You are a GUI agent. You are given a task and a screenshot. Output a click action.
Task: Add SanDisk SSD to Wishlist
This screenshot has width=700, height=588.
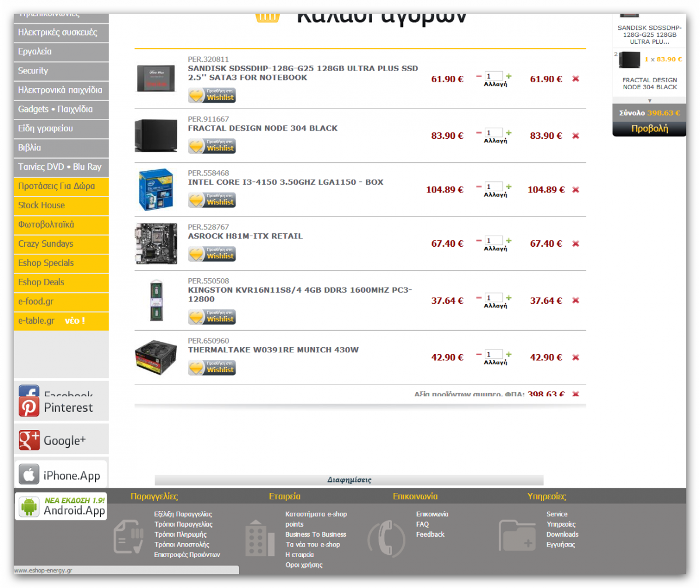[212, 95]
